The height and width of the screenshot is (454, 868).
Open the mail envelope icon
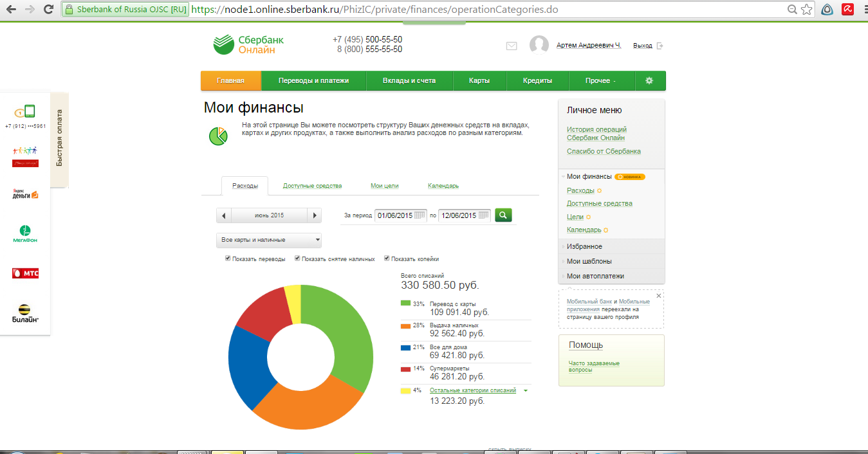point(512,46)
